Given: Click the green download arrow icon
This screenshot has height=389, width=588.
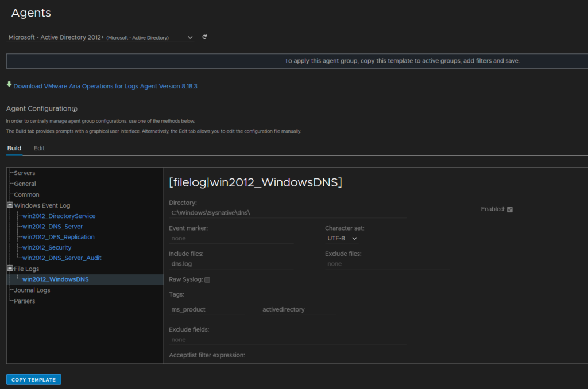Looking at the screenshot, I should (9, 84).
